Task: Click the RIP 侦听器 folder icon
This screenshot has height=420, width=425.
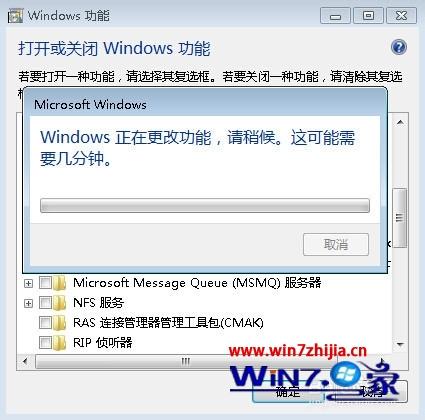Action: click(x=60, y=342)
